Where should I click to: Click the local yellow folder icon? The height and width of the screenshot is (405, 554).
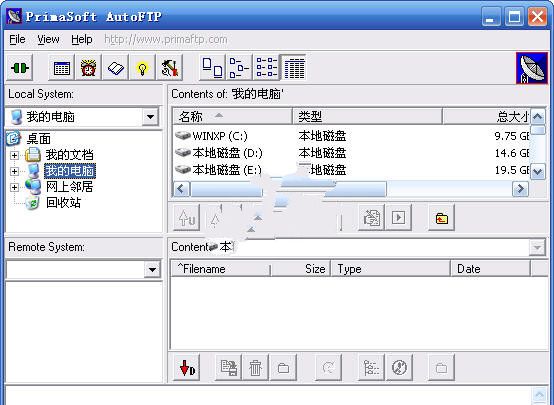pos(441,217)
